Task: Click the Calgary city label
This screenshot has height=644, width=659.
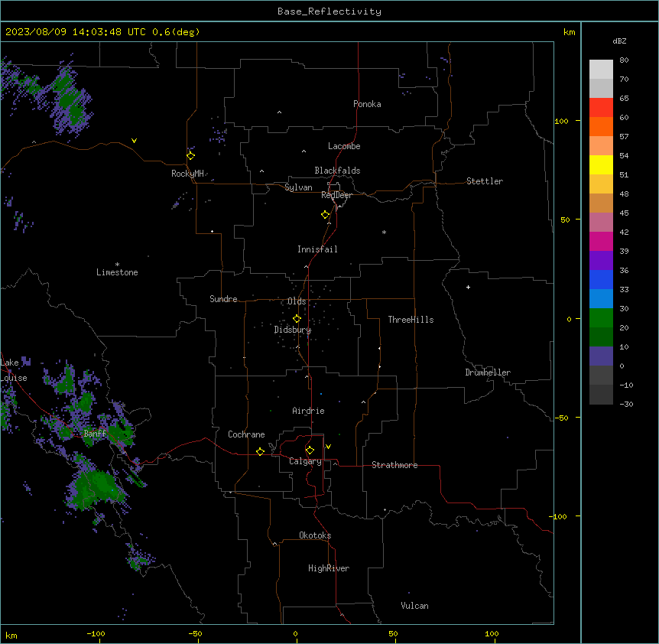Action: pos(305,461)
